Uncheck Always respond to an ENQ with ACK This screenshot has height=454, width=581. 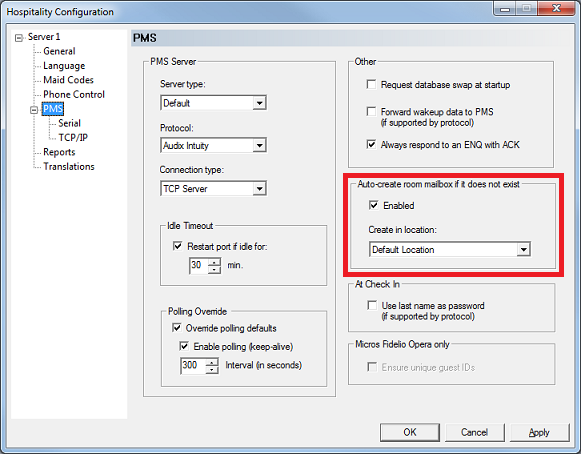click(371, 144)
